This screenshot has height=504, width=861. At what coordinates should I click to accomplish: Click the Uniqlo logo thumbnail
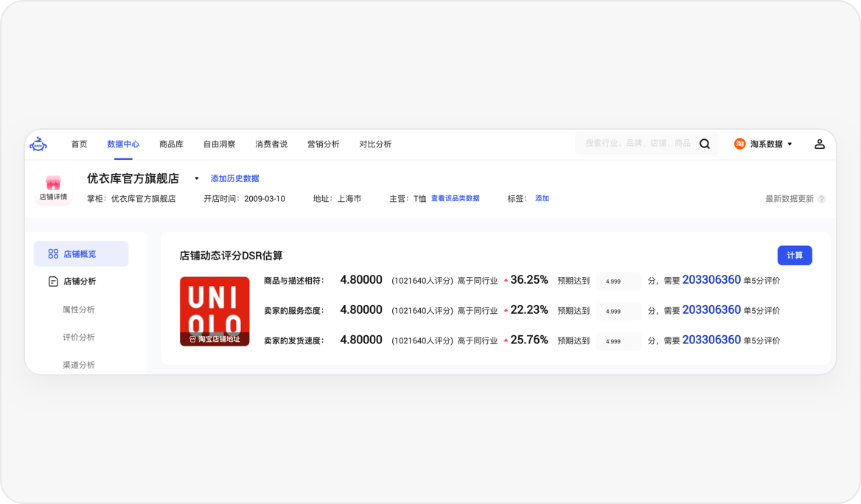(x=215, y=311)
